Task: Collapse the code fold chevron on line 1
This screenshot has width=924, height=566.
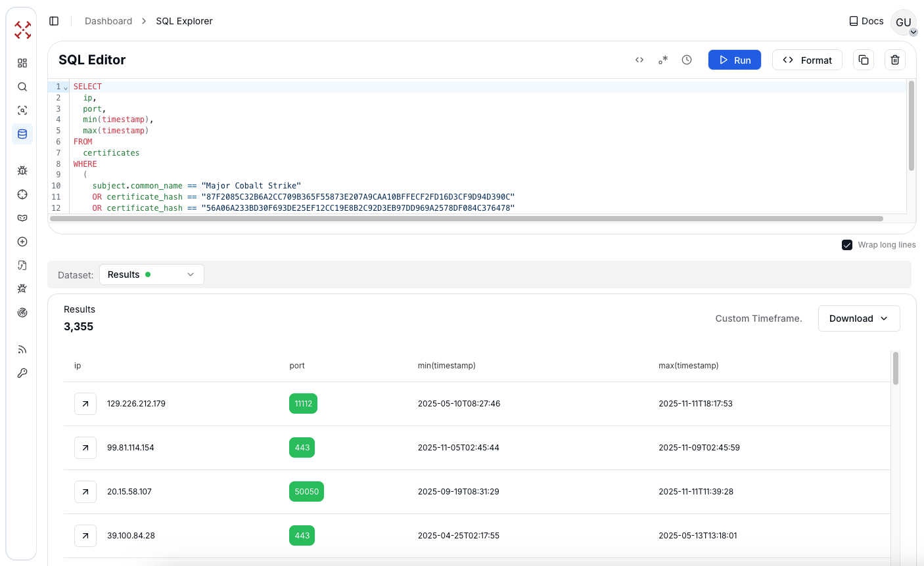Action: 65,86
